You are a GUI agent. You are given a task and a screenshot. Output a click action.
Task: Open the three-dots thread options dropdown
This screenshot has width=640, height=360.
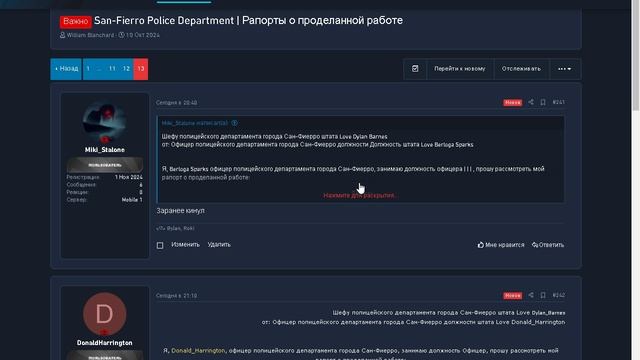coord(564,69)
